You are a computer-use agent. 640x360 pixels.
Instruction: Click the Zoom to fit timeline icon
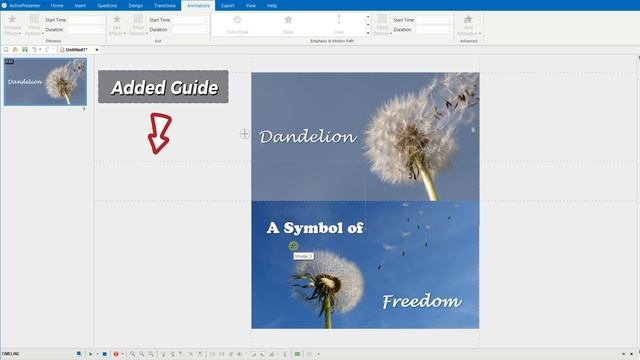click(151, 354)
